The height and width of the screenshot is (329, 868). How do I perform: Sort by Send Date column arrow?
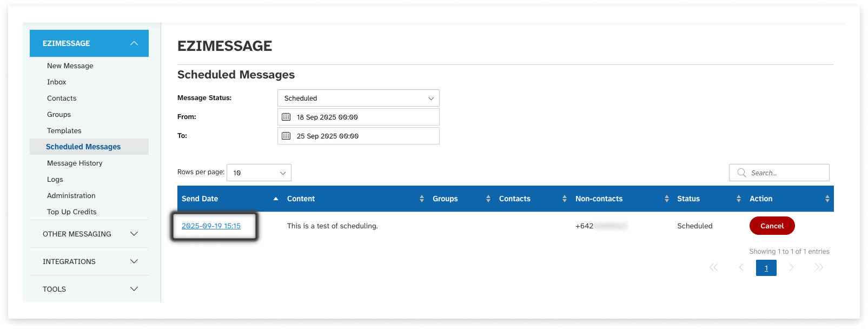pos(276,199)
